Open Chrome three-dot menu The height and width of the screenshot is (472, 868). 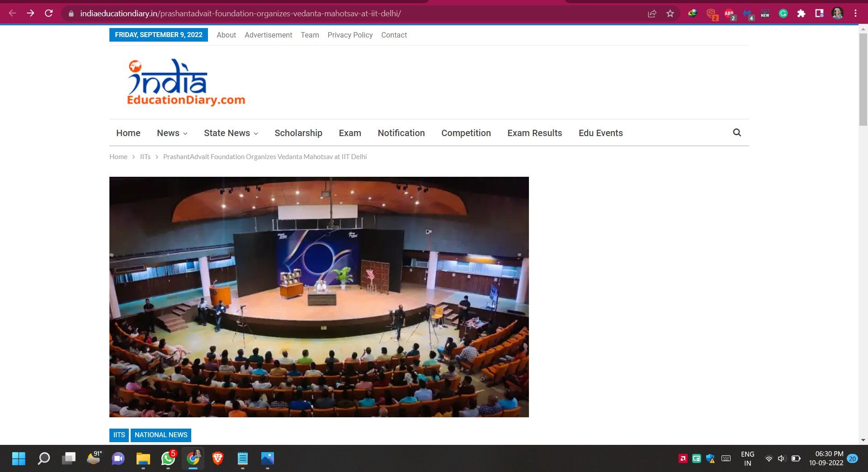coord(855,14)
